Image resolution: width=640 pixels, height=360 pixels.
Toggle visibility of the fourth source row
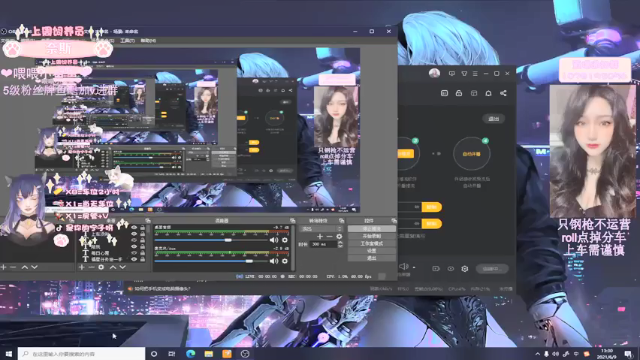[134, 247]
